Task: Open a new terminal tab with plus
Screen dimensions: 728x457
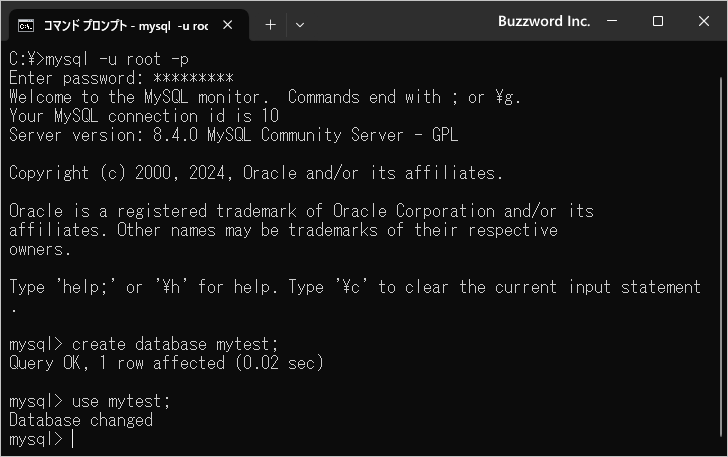Action: click(x=270, y=25)
